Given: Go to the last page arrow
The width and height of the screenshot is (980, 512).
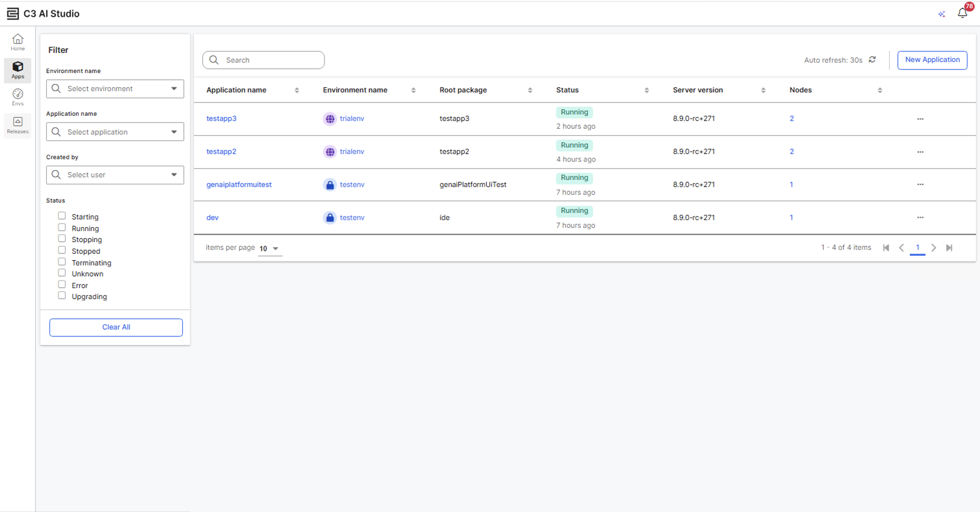Looking at the screenshot, I should [x=949, y=248].
